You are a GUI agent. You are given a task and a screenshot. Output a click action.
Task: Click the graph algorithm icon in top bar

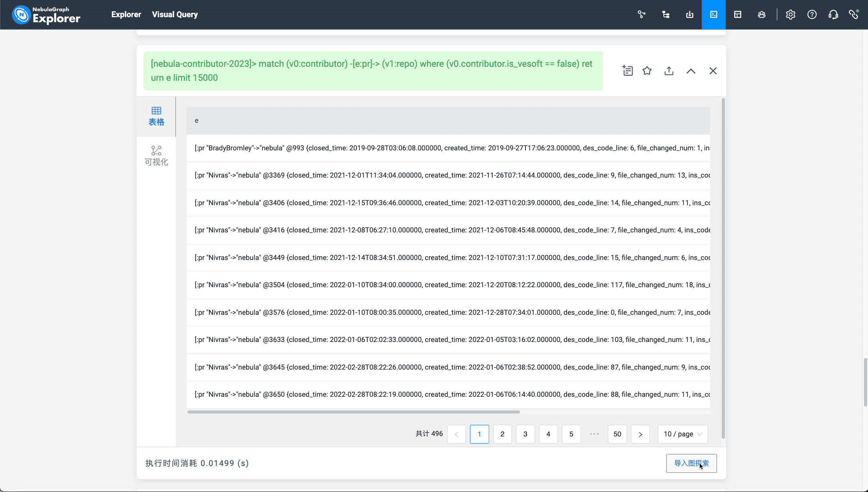(x=641, y=15)
